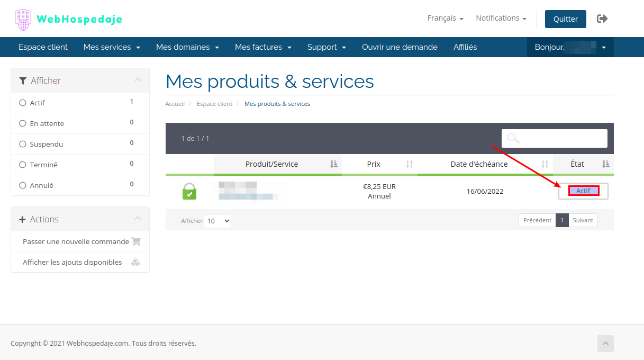
Task: Go to Espace client menu item
Action: (43, 47)
